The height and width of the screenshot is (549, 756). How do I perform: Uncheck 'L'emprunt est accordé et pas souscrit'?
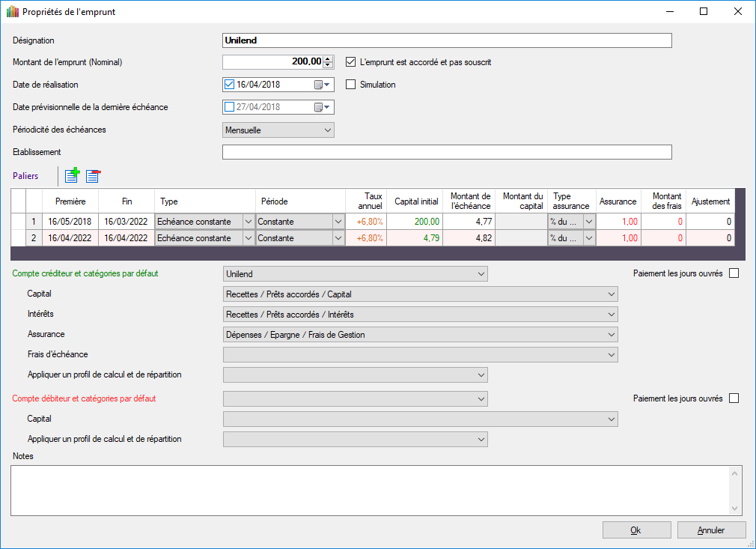pos(350,62)
